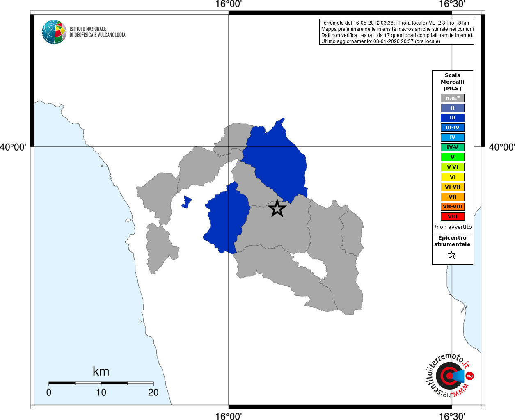
Task: Select the yellow VI legend swatch
Action: point(453,177)
